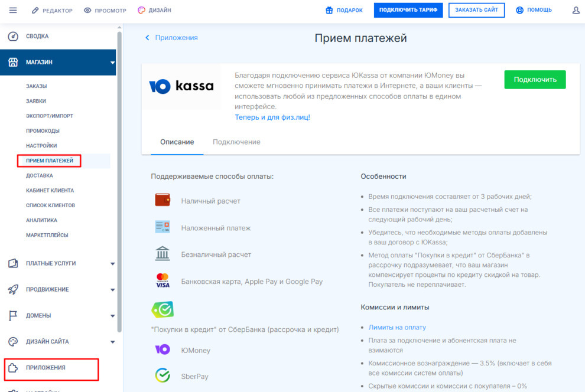Click the palette icon next to Дизайн

[x=141, y=10]
